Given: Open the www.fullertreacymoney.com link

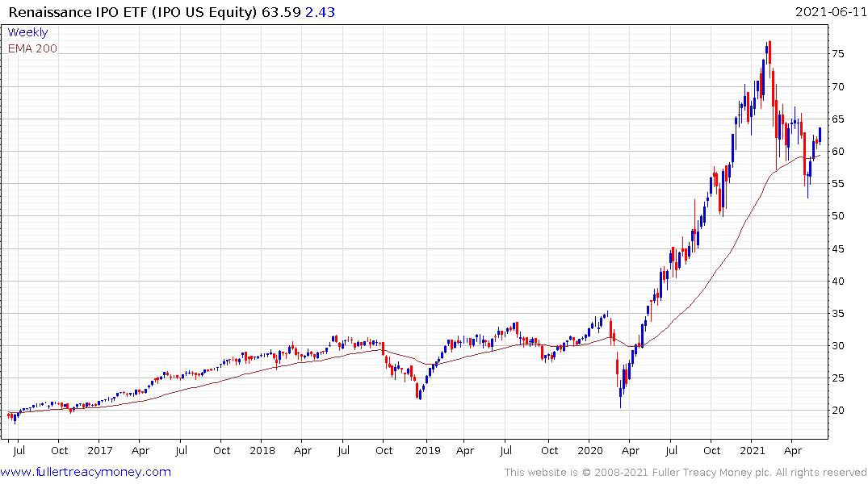Looking at the screenshot, I should coord(86,473).
